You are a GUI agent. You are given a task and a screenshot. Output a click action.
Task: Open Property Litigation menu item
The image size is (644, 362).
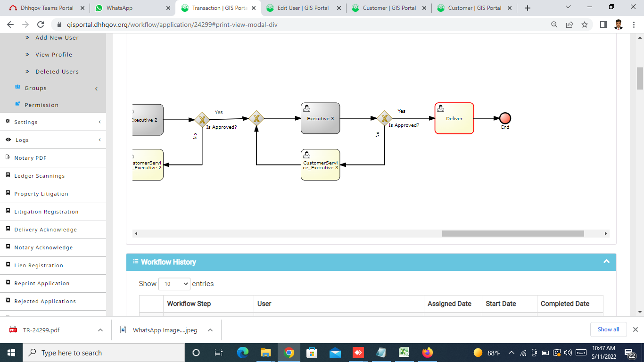41,194
